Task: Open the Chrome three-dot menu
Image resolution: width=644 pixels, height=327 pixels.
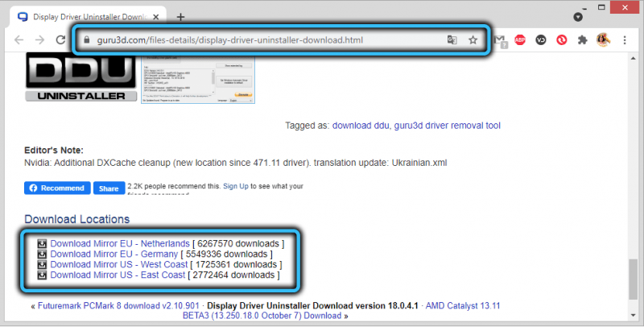Action: coord(625,39)
